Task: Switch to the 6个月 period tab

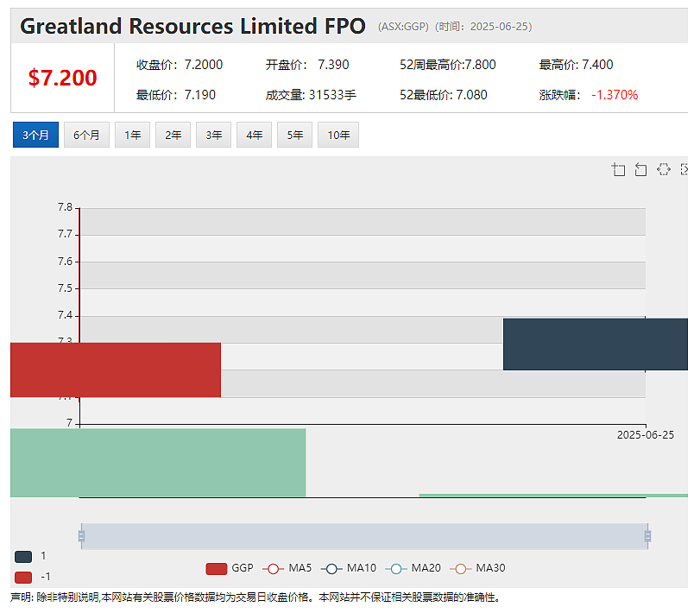Action: [x=86, y=135]
